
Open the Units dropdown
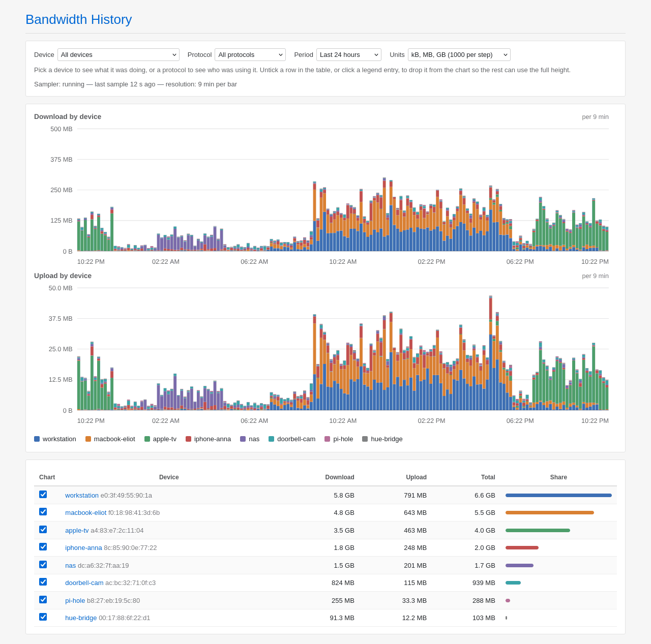point(459,55)
